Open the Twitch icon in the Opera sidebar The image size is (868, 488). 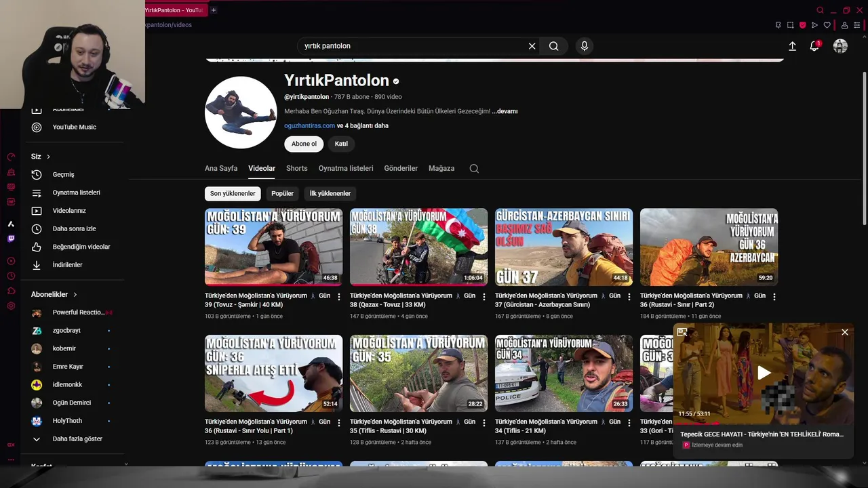pos(11,239)
